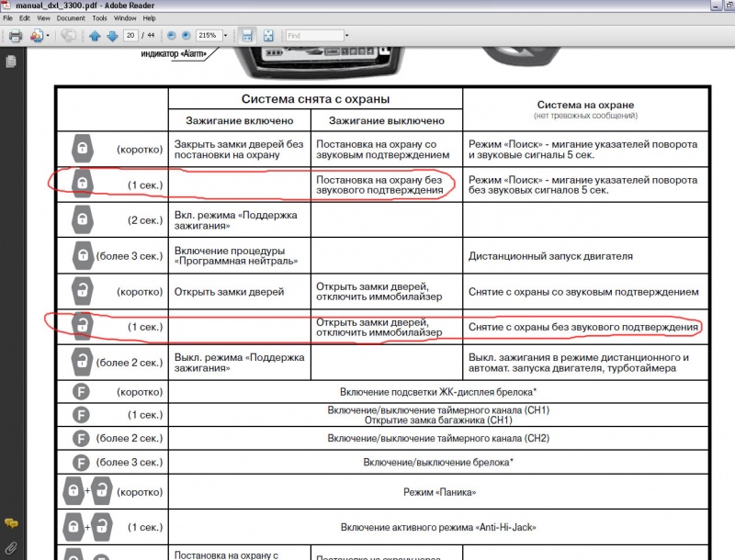Open the Pages thumbnail panel in the sidebar

point(11,62)
